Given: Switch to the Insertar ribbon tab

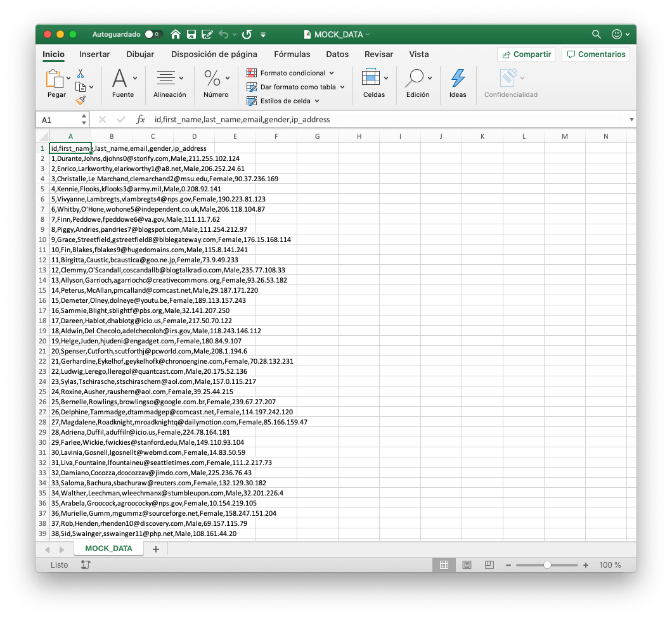Looking at the screenshot, I should click(94, 54).
